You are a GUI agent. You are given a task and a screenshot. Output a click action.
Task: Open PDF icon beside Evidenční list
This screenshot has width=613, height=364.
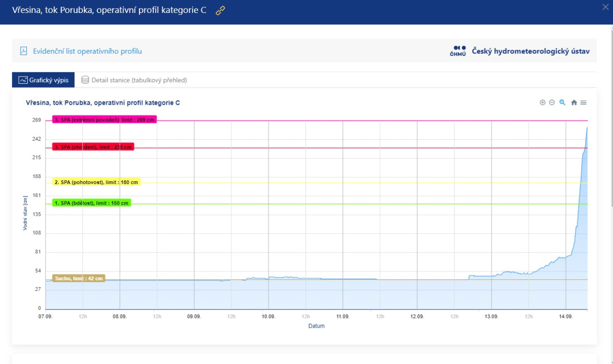coord(23,51)
